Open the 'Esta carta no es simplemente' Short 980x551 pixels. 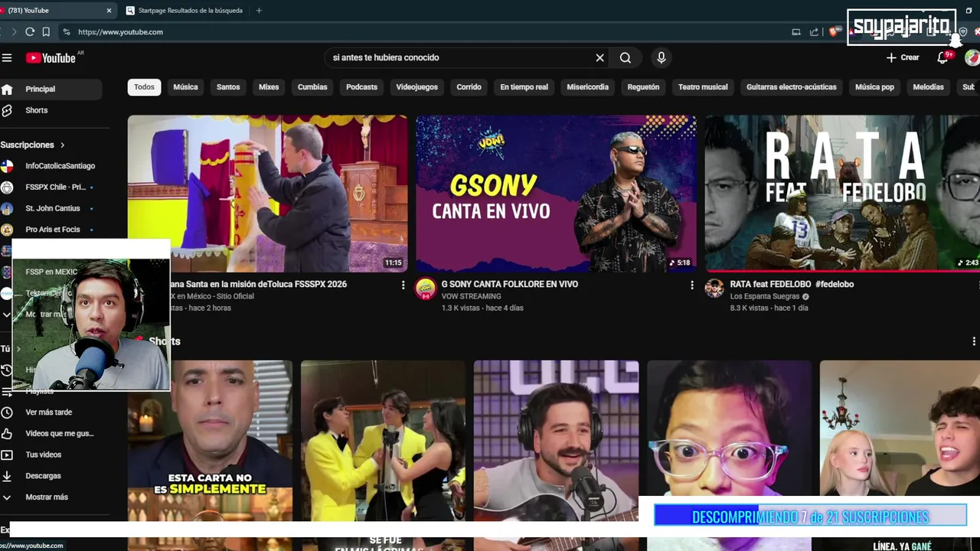[x=210, y=441]
